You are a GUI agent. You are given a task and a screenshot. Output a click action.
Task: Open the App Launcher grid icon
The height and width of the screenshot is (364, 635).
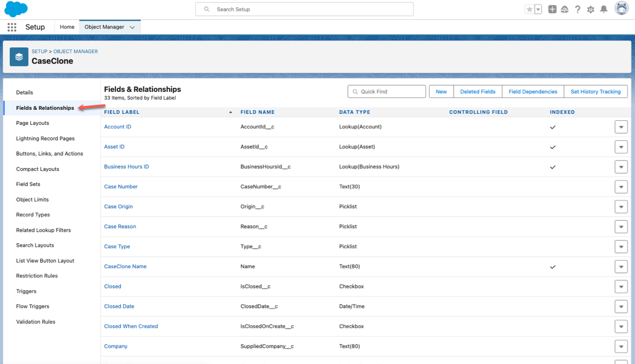coord(12,27)
